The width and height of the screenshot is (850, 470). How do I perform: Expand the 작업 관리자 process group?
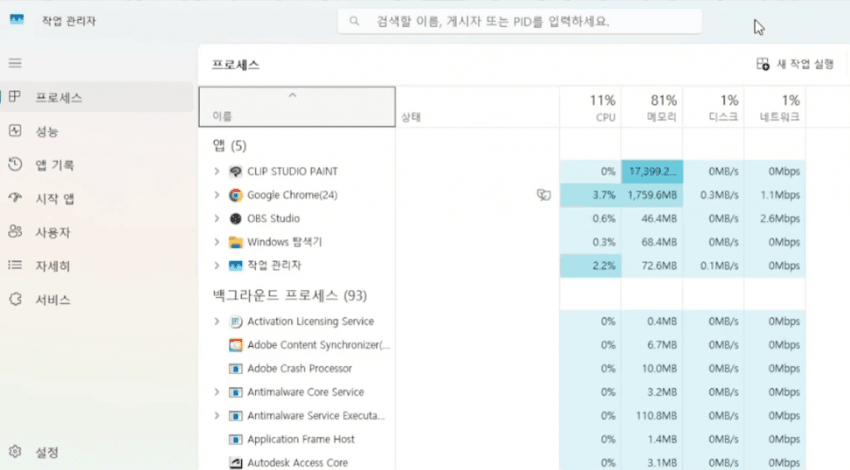point(217,266)
